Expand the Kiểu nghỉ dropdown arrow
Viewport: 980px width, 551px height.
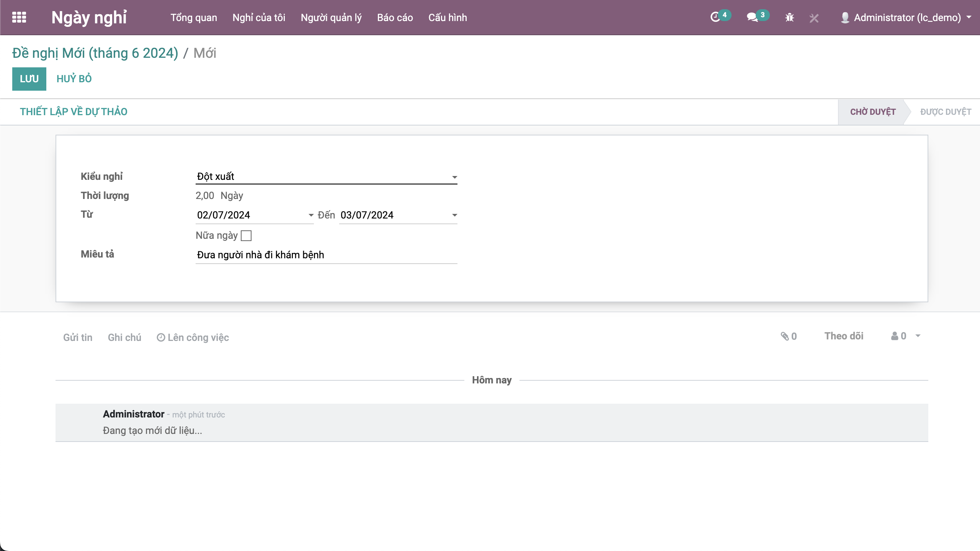(x=454, y=177)
